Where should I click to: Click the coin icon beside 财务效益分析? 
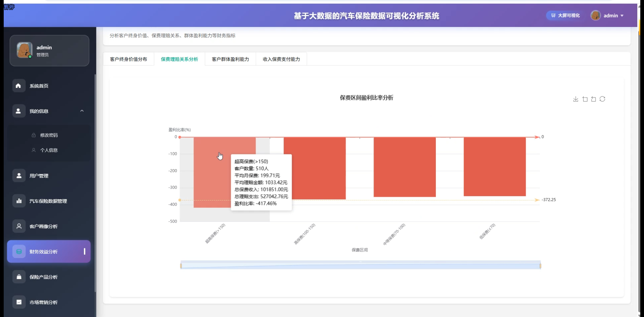[x=19, y=252]
